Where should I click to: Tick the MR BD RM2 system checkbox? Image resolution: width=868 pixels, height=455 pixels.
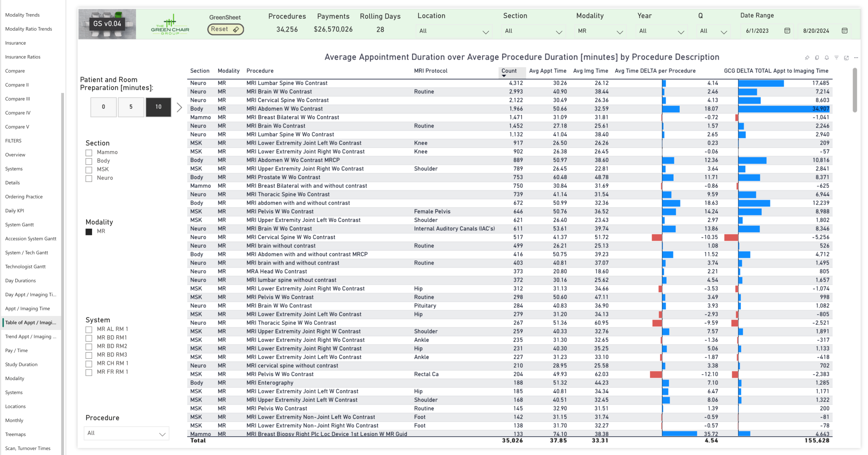coord(89,346)
